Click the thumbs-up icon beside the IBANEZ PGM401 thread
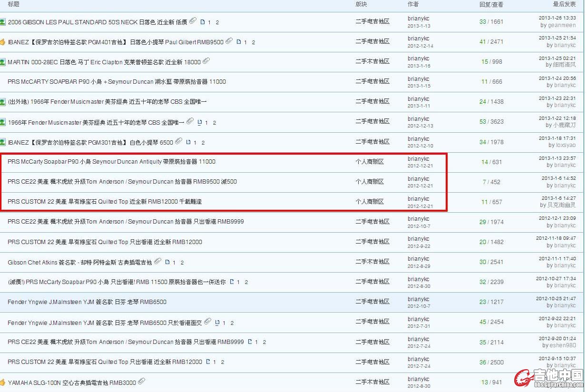Screen dimensions: 587x392 [x=2, y=42]
